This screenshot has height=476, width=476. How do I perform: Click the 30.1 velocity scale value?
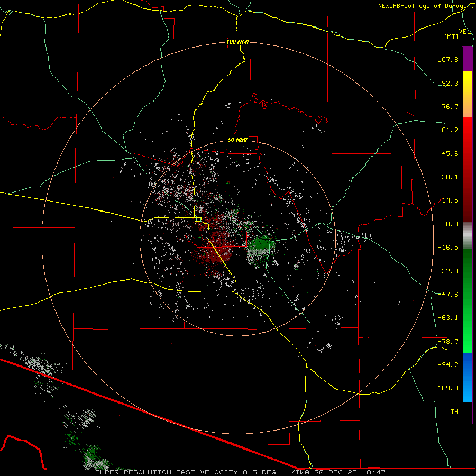(x=450, y=177)
